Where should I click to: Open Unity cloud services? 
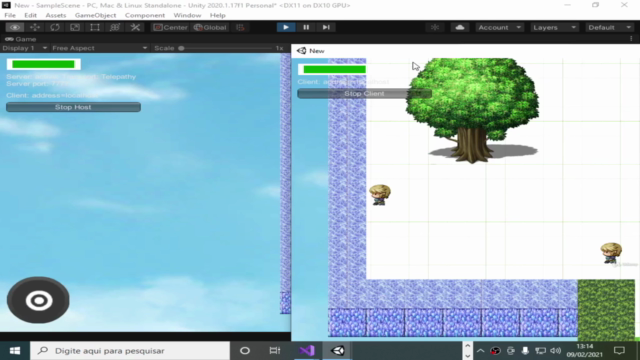point(460,27)
